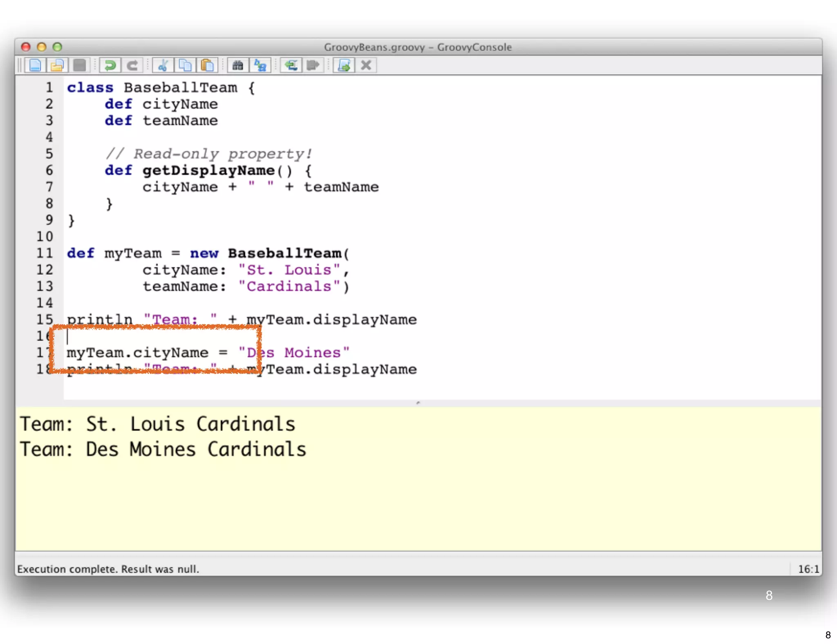Open Find with binoculars icon
837x644 pixels.
coord(238,65)
